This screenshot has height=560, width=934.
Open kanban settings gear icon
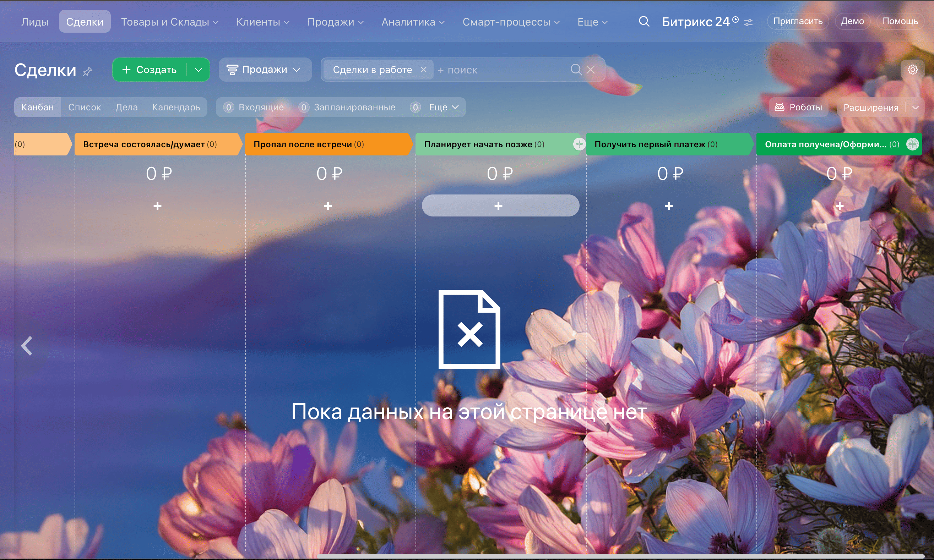click(x=912, y=70)
